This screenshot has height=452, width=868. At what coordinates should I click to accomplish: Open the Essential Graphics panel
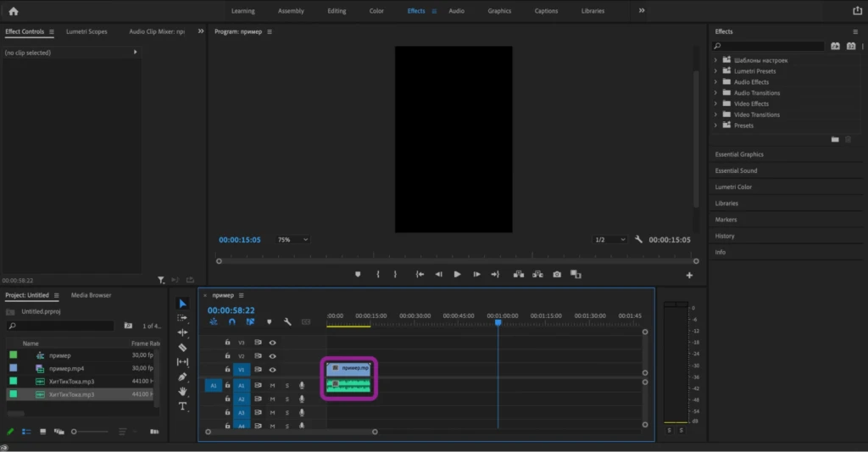click(x=739, y=154)
